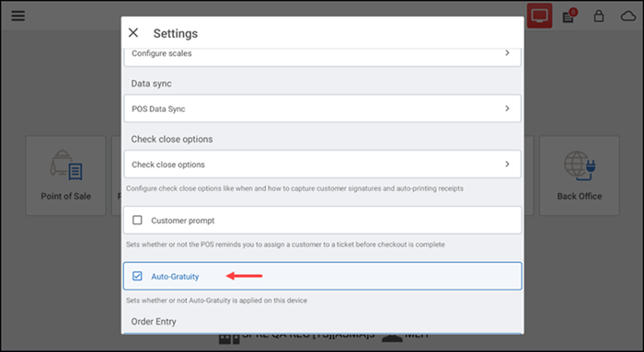The width and height of the screenshot is (644, 352).
Task: Expand the Configure scales chevron
Action: [507, 53]
